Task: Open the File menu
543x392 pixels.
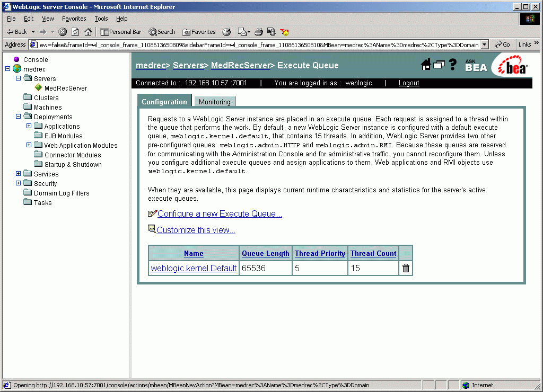Action: coord(11,19)
